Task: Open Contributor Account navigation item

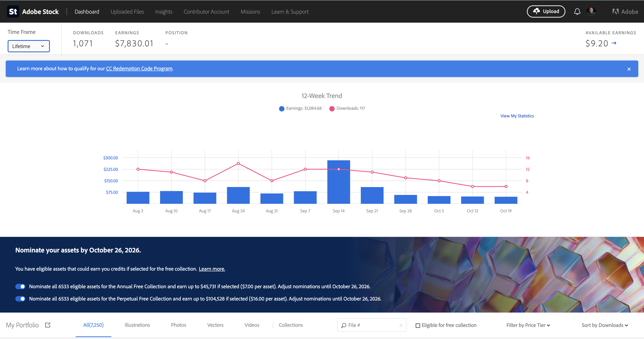Action: (x=206, y=11)
